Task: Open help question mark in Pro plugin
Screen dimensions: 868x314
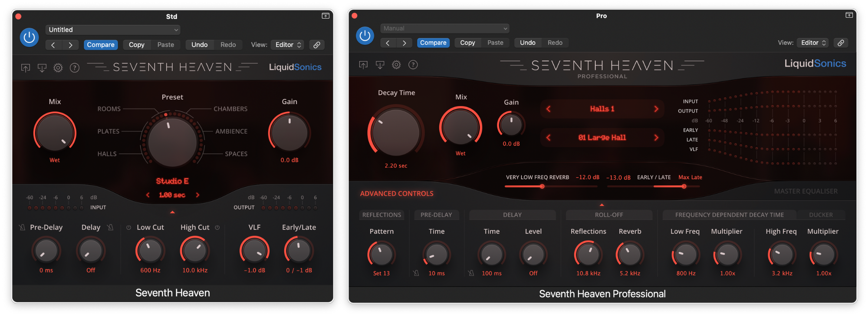Action: 413,65
